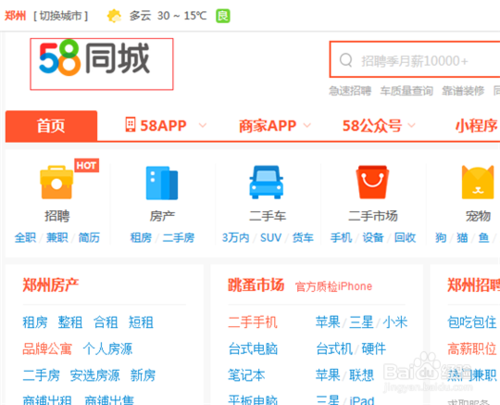Viewport: 500px width, 405px height.
Task: Open the 二手市场 shopping bag icon
Action: coord(372,182)
